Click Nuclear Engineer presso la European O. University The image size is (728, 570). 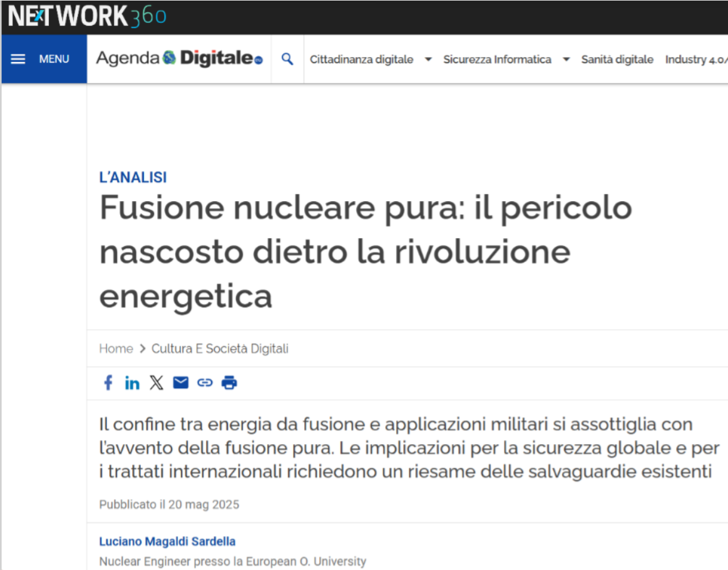(x=233, y=561)
